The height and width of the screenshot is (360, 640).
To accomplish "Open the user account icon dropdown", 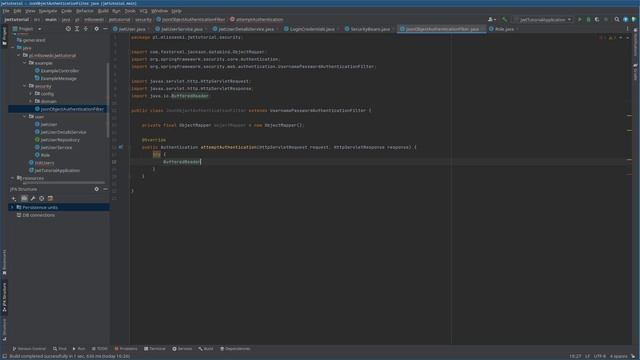I will click(x=492, y=19).
